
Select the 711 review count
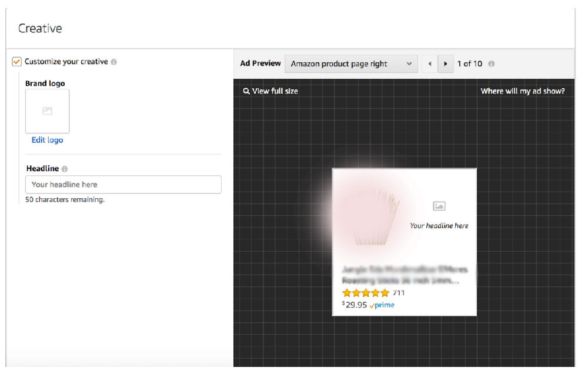pos(399,293)
